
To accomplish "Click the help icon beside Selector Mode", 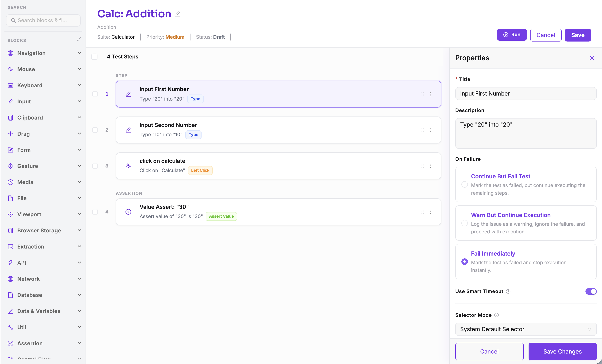I will point(496,315).
